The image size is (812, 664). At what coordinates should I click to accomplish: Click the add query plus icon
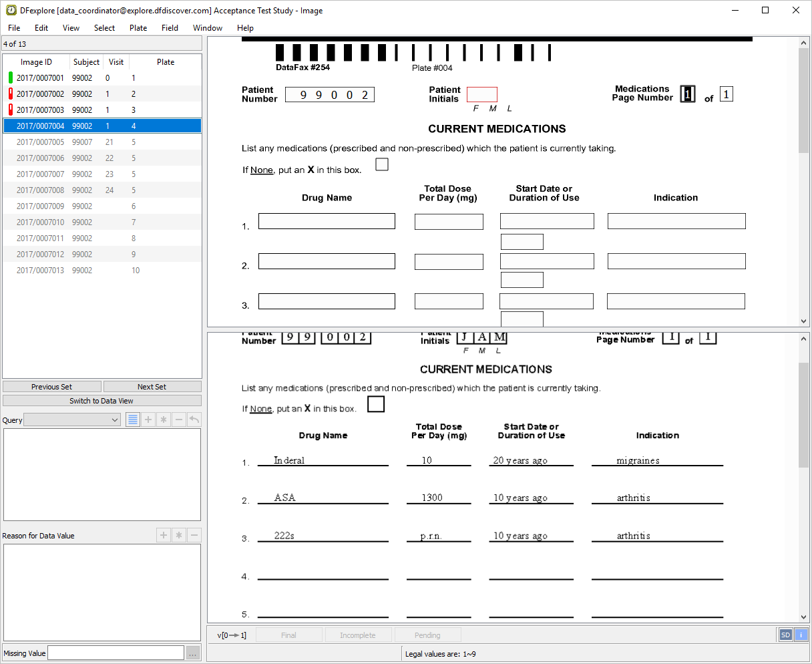coord(148,420)
